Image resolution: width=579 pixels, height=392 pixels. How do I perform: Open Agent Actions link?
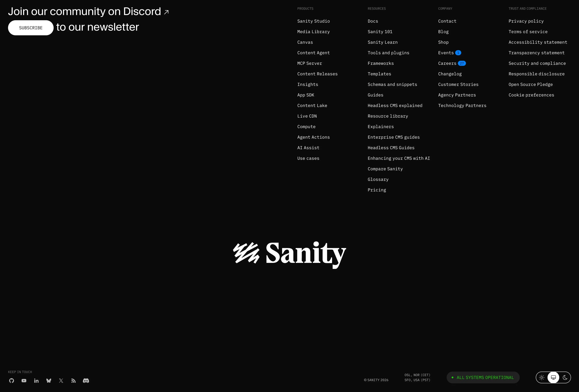[x=313, y=137]
